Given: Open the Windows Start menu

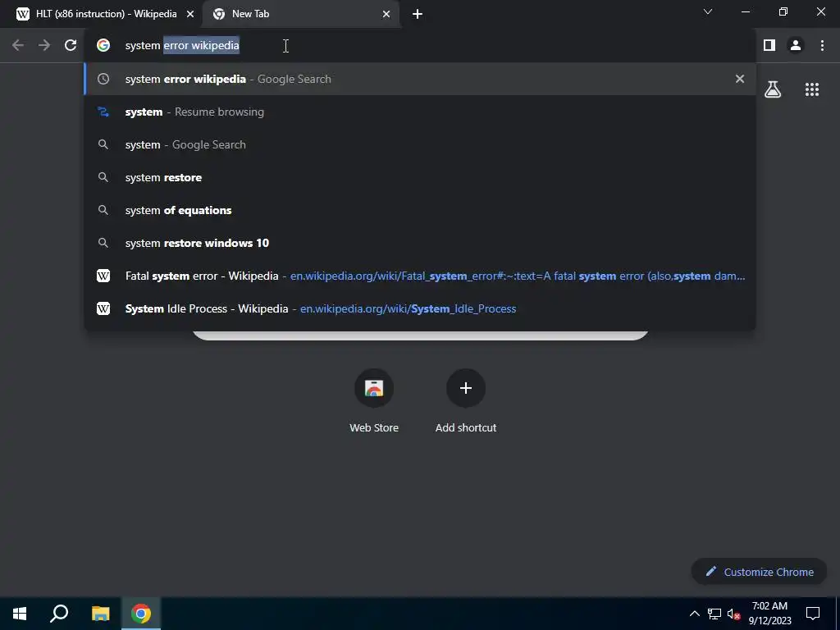Looking at the screenshot, I should pyautogui.click(x=20, y=614).
